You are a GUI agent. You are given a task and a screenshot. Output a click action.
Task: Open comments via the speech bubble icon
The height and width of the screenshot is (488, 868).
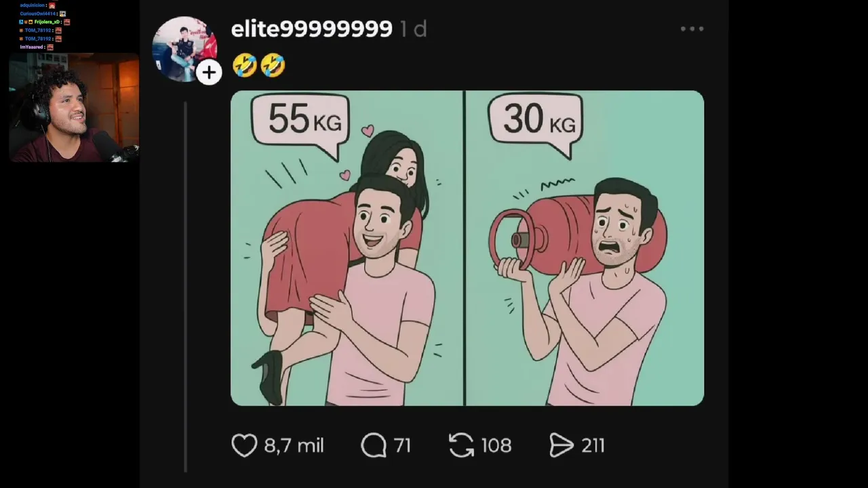(374, 445)
